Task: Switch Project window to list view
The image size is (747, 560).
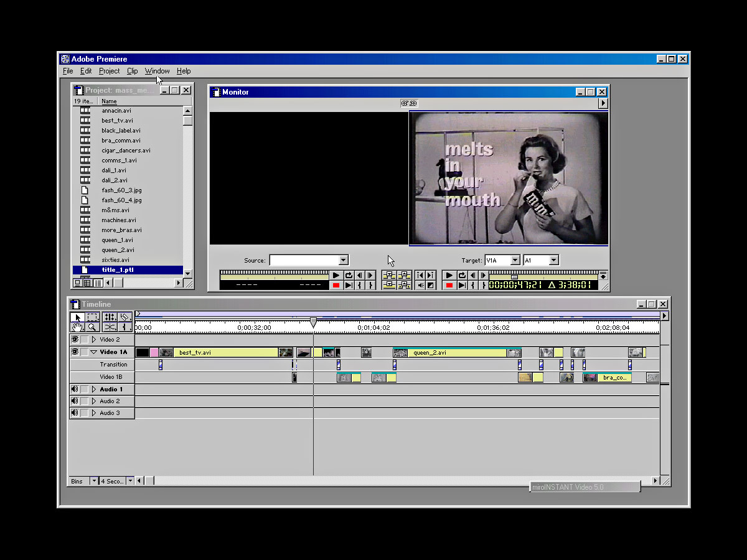Action: click(x=98, y=282)
